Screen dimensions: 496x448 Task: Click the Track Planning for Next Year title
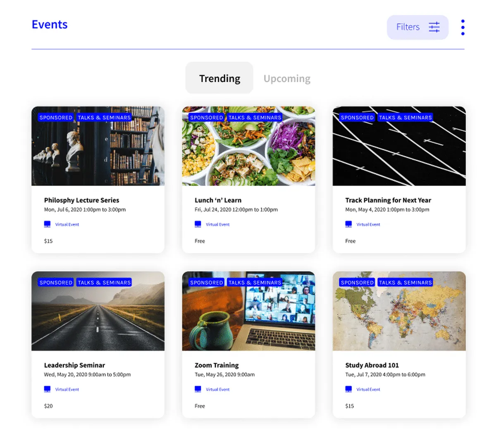[388, 200]
